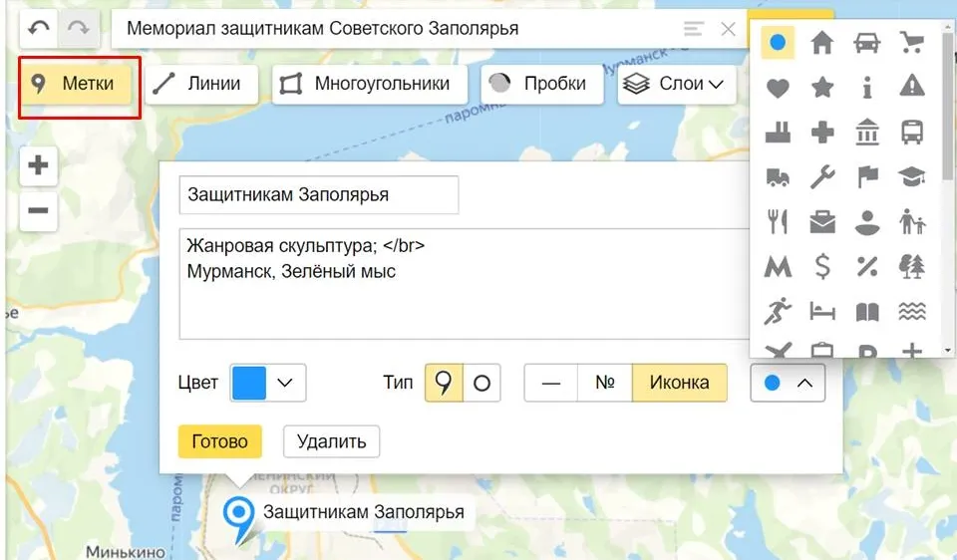Choose the dollar sign icon
Screen dimensions: 957x560
(822, 267)
